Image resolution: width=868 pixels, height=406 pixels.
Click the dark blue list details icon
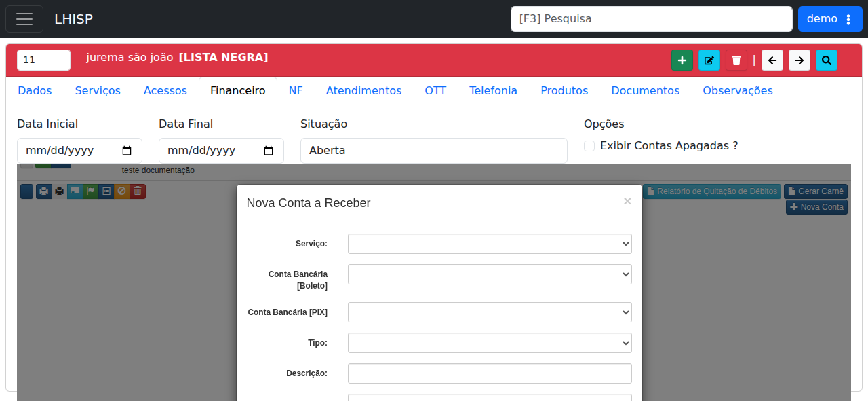coord(106,191)
